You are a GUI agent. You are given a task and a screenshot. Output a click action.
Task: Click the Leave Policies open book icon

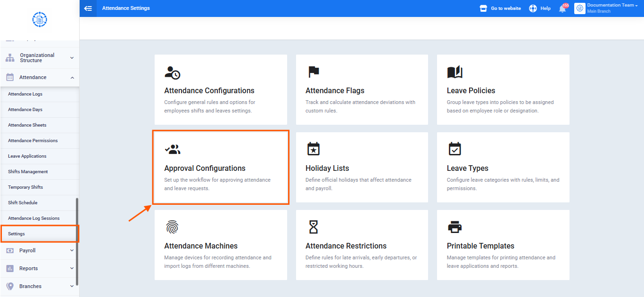[x=455, y=72]
